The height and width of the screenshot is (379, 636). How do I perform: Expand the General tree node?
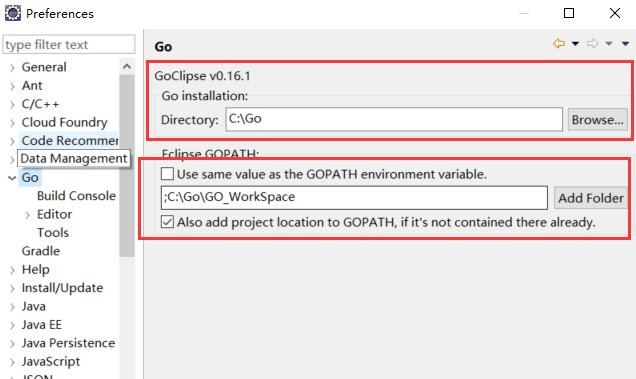13,67
